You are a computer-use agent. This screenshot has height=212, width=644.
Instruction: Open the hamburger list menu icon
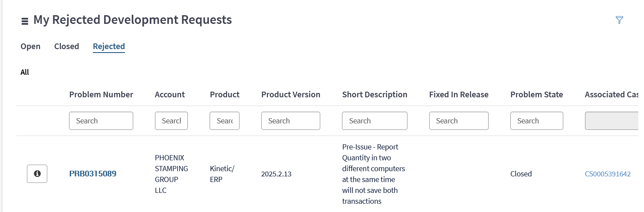pos(25,21)
